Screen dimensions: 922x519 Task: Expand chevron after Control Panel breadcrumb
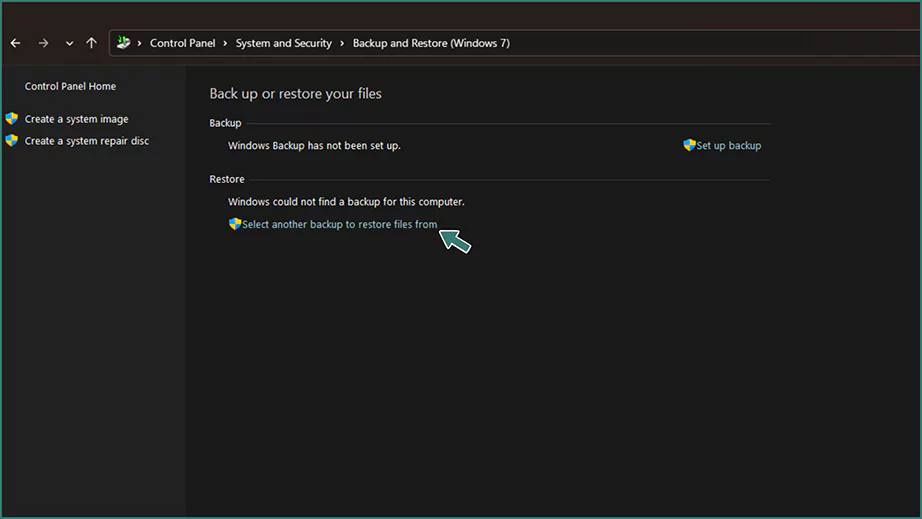pos(225,43)
